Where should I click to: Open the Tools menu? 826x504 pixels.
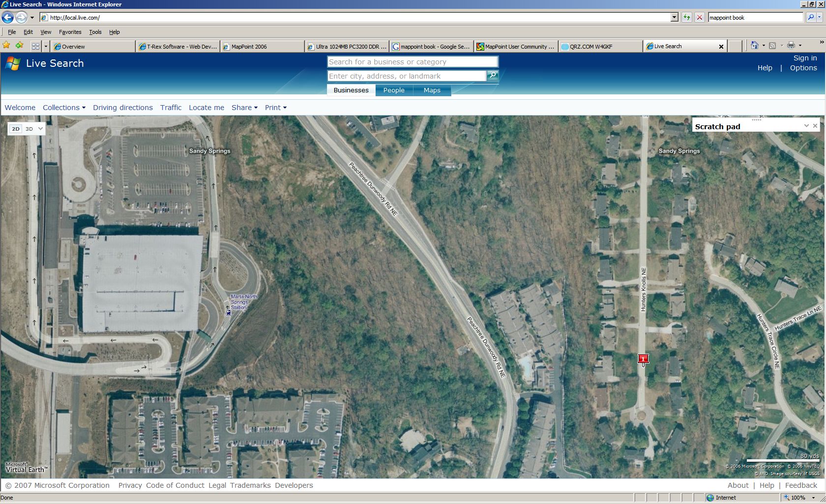pyautogui.click(x=95, y=32)
